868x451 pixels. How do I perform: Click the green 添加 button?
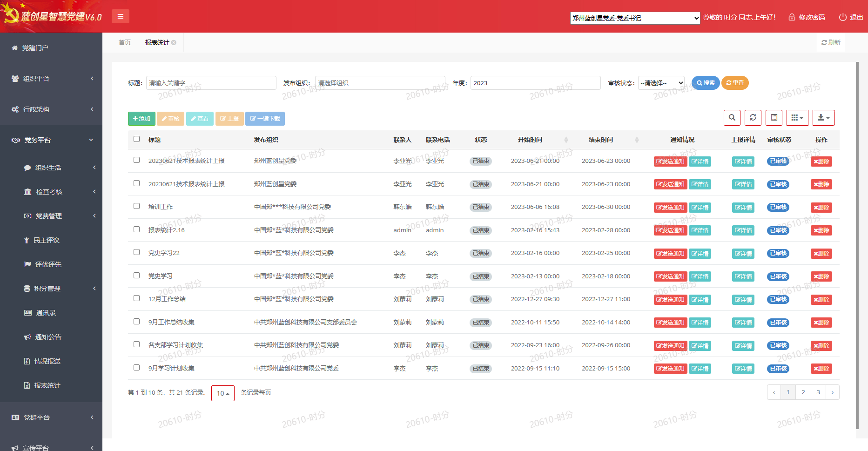[x=141, y=119]
